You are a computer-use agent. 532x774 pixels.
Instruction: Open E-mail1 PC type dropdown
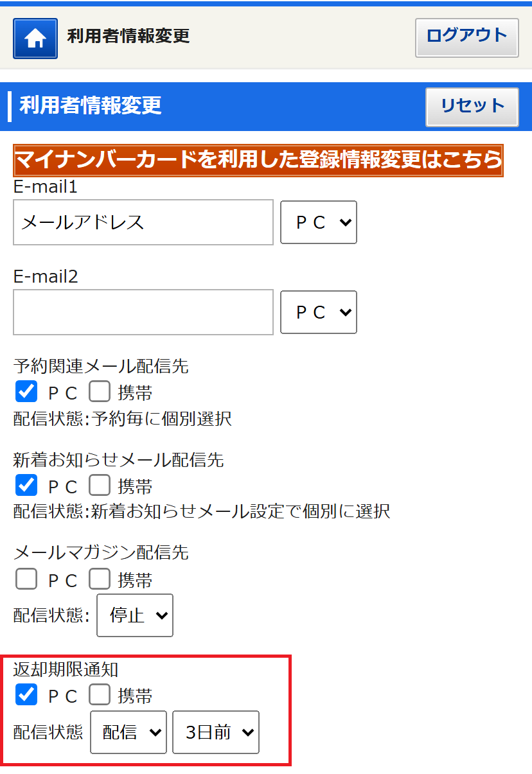tap(319, 222)
